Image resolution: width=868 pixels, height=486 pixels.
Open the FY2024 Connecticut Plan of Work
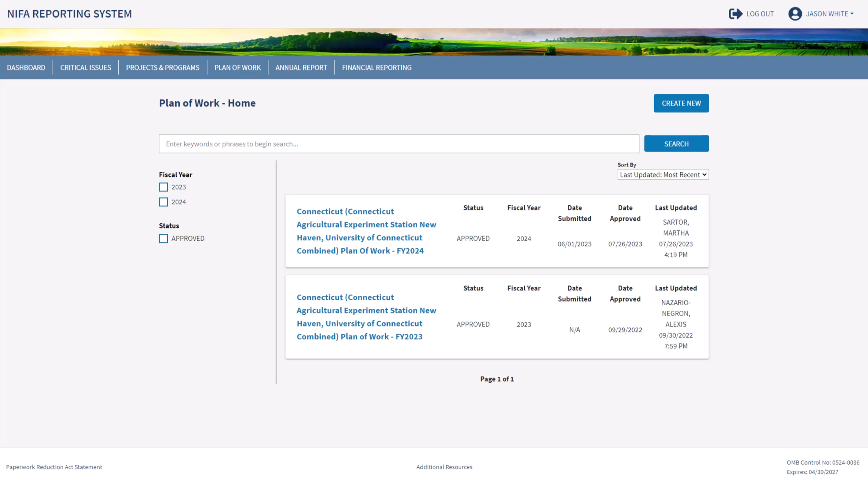tap(366, 231)
